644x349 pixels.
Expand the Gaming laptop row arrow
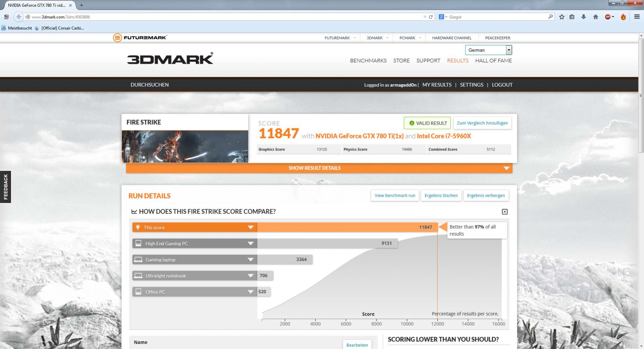point(250,260)
